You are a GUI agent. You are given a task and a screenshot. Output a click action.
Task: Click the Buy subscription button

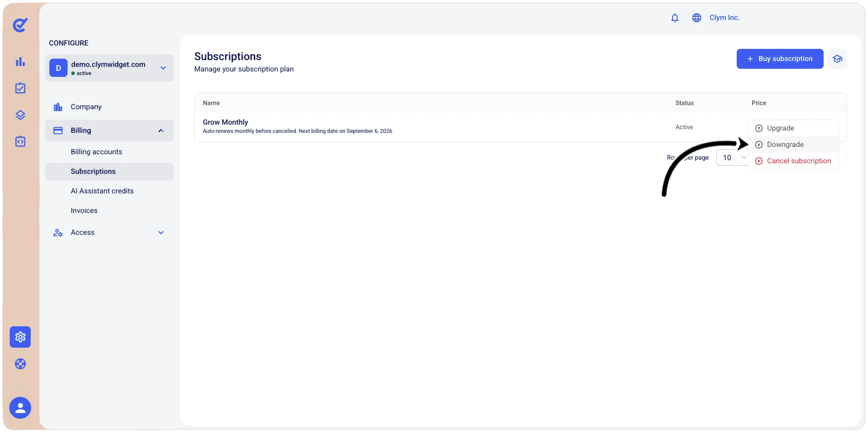(x=780, y=59)
